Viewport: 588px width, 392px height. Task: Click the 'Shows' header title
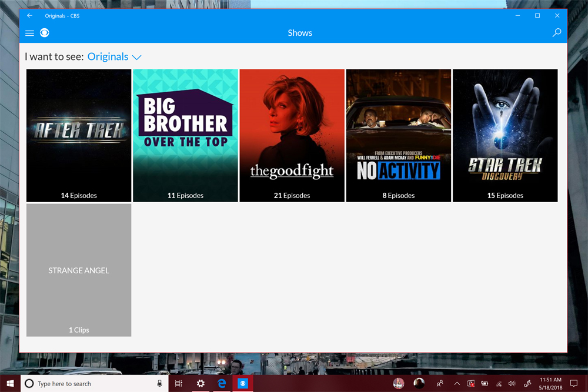coord(300,33)
